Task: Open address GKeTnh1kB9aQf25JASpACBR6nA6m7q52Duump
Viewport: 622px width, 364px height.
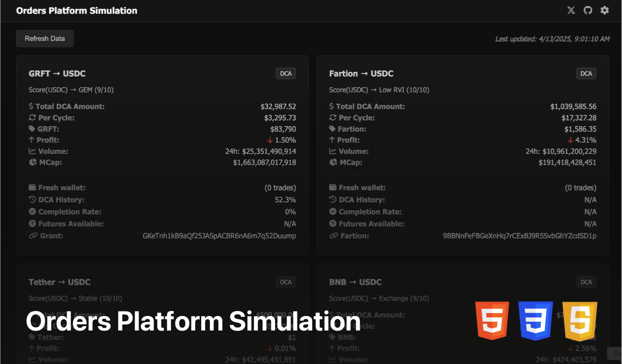Action: pos(219,236)
